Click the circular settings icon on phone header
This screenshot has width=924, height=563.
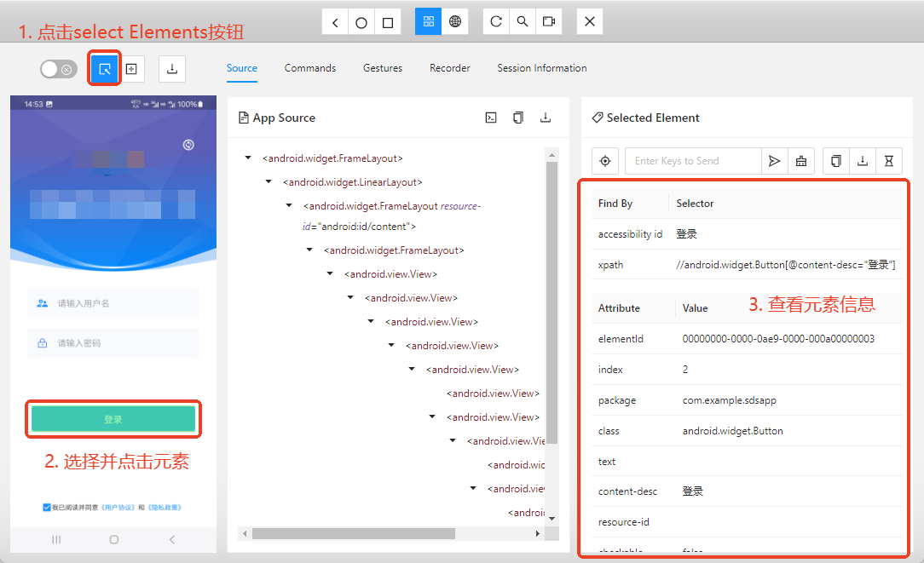(x=188, y=145)
